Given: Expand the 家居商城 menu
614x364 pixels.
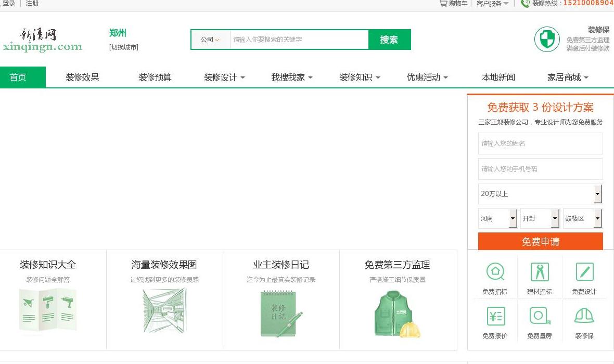Looking at the screenshot, I should tap(568, 77).
